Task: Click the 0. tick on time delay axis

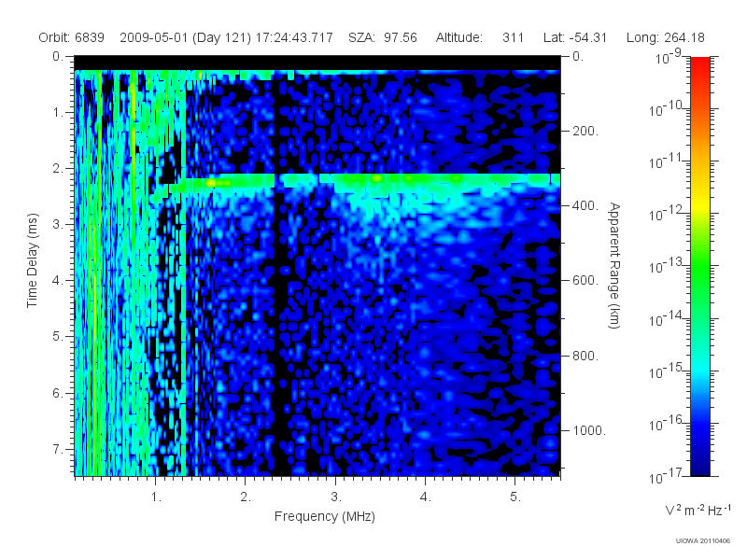Action: point(58,57)
